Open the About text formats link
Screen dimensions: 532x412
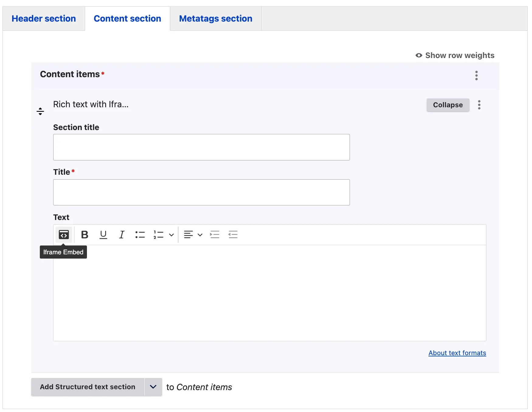(457, 353)
